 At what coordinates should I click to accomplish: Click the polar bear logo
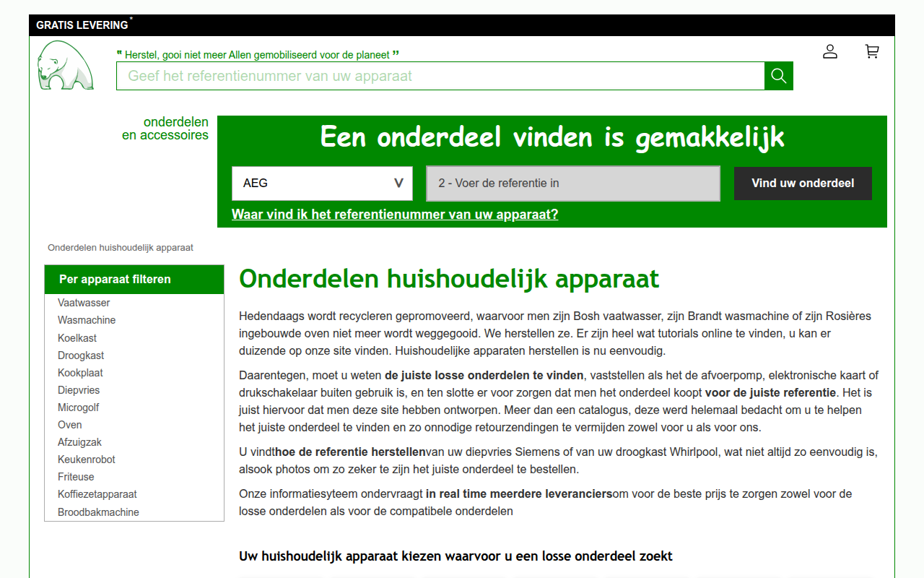[66, 65]
